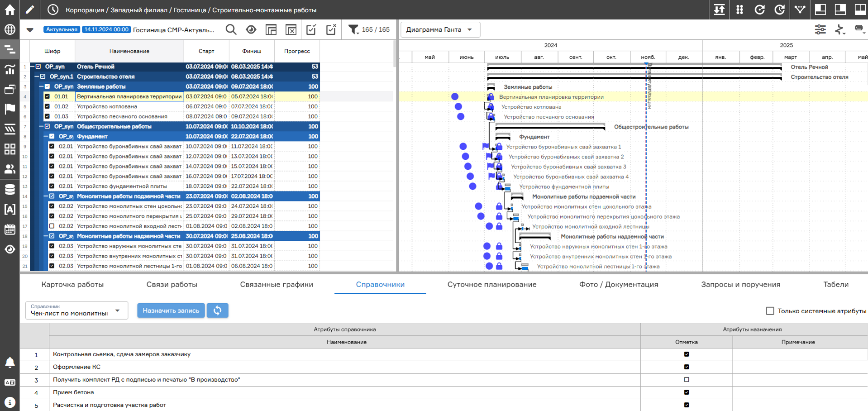Click the info icon at sidebar bottom
The width and height of the screenshot is (868, 411).
pos(10,402)
